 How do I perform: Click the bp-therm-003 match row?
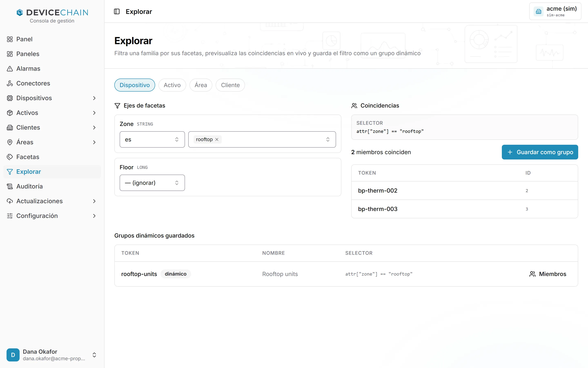(x=464, y=209)
